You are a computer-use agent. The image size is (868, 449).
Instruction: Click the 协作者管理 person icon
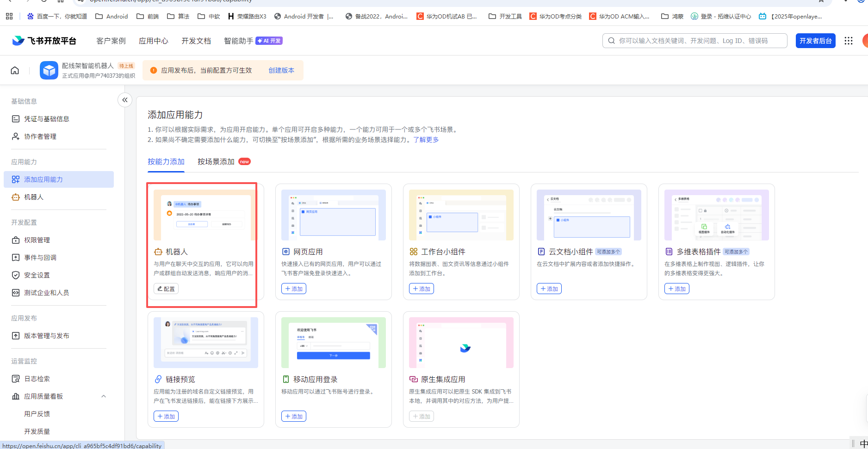pos(16,136)
